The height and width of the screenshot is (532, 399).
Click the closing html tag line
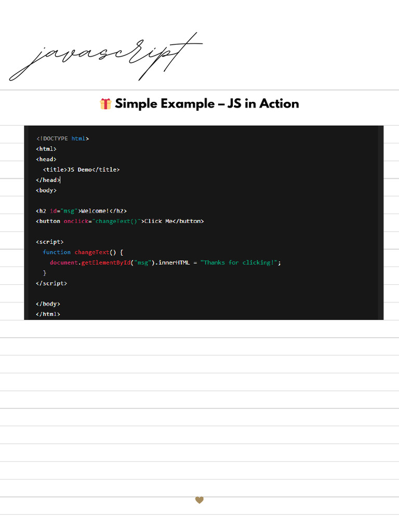point(48,314)
